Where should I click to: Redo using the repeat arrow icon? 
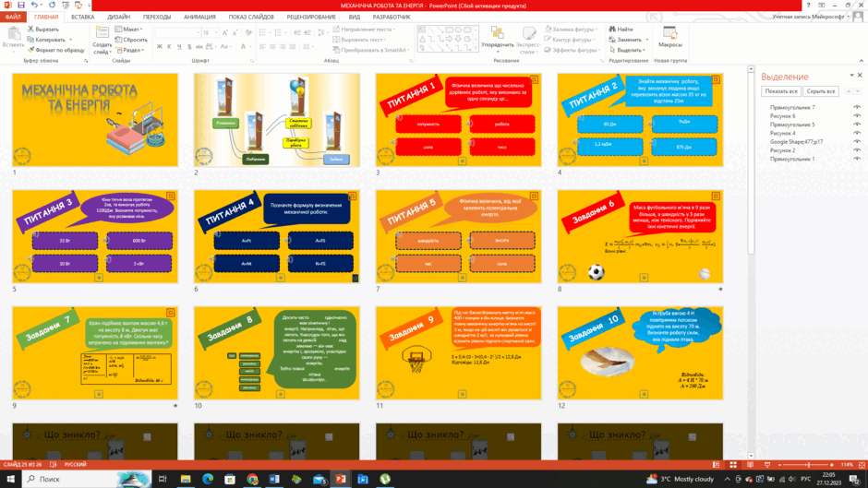pyautogui.click(x=52, y=5)
